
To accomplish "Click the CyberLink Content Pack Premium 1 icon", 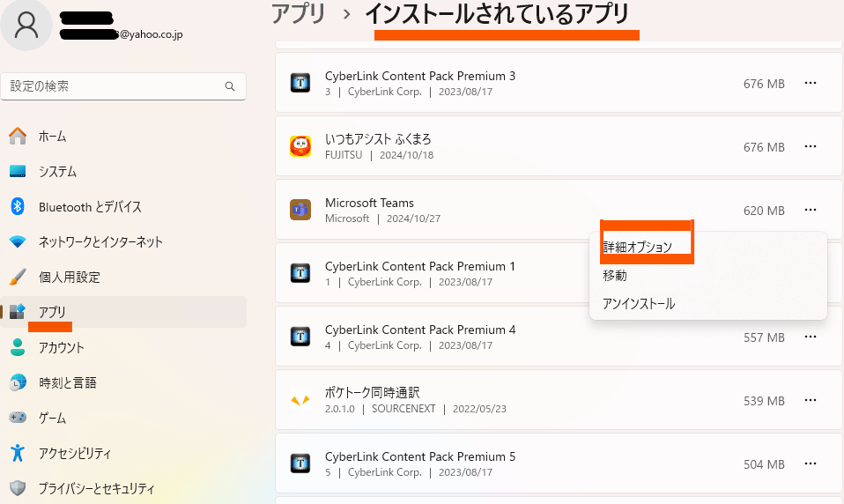I will point(300,273).
